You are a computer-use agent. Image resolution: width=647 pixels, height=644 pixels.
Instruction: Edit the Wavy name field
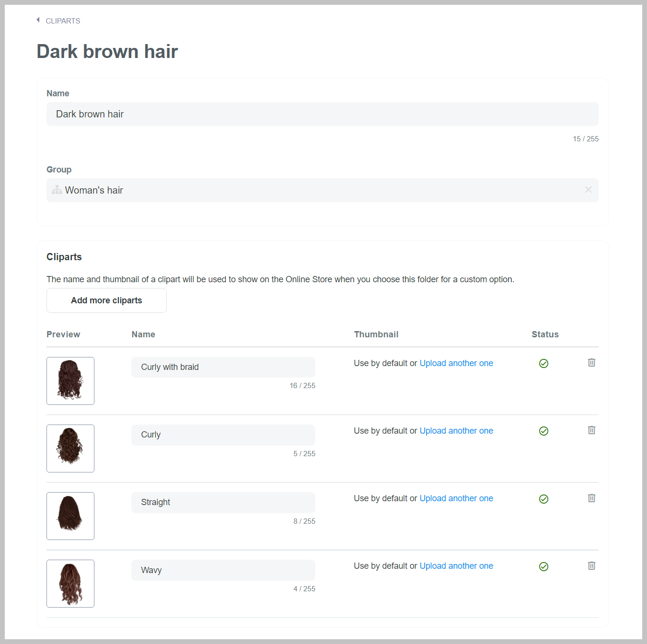223,570
